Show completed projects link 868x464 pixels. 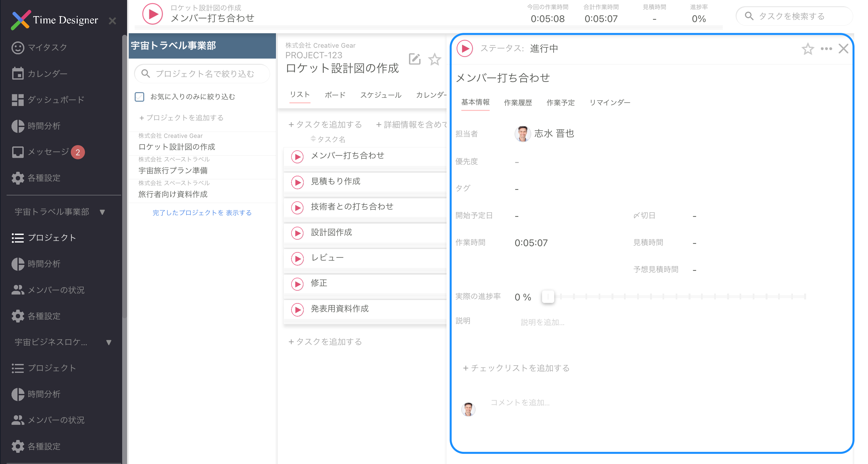(x=202, y=213)
